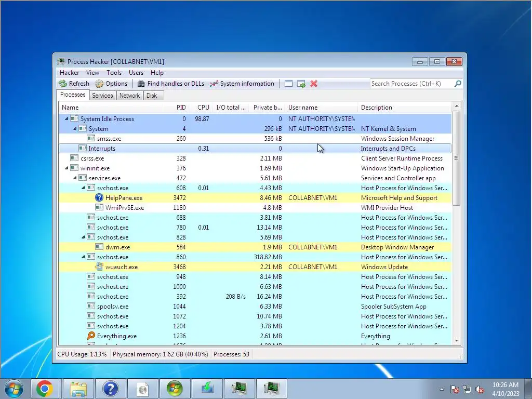Select the dwm.exe process icon

tap(99, 247)
